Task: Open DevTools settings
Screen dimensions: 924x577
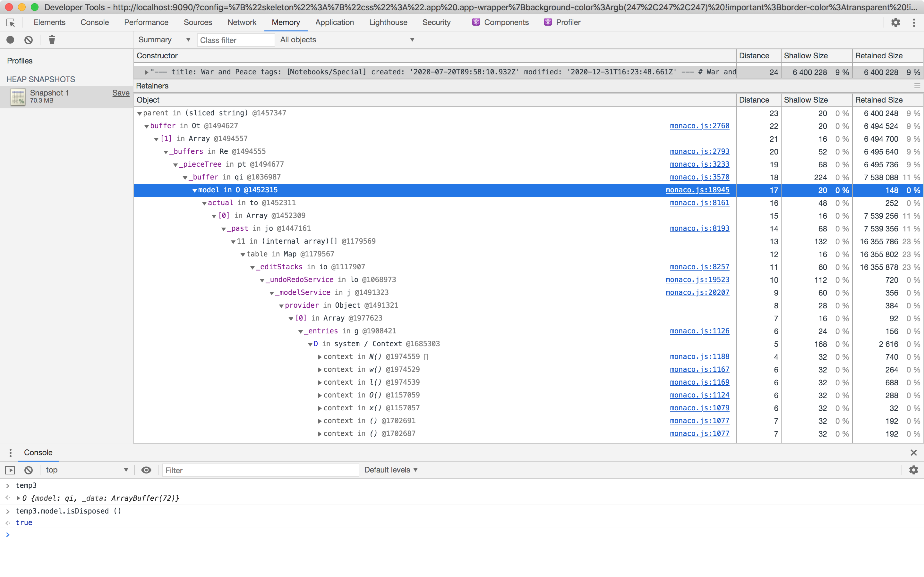Action: 896,22
